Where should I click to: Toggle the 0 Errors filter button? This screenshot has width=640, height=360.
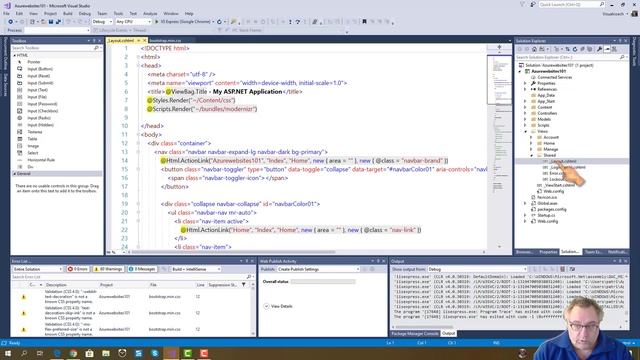(x=78, y=269)
